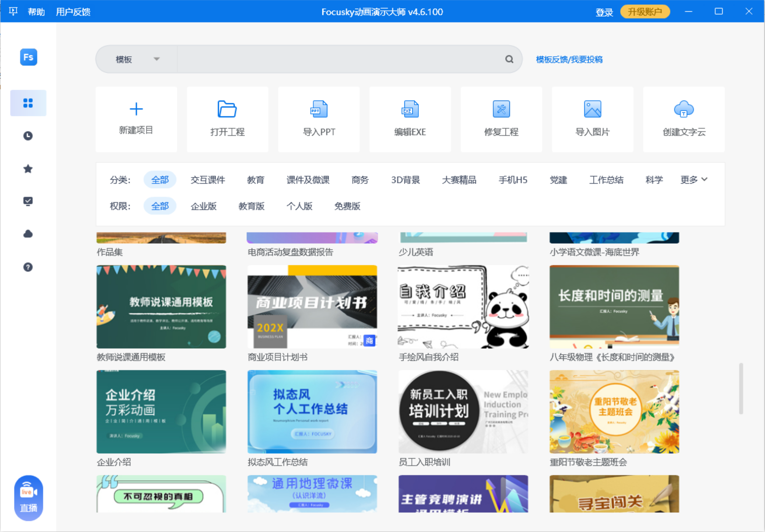Viewport: 765px width, 532px height.
Task: Click the checkmark board sidebar icon
Action: (x=28, y=201)
